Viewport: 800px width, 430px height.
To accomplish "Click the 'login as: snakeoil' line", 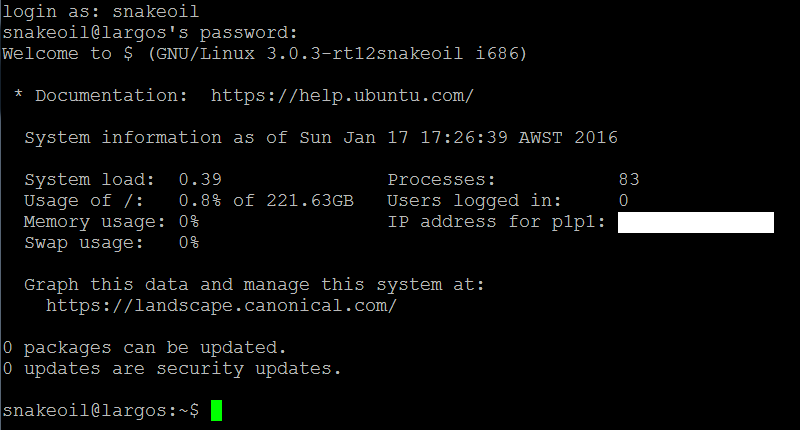I will coord(101,11).
